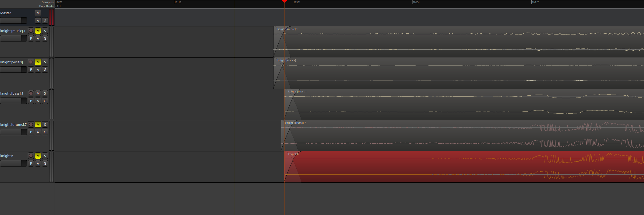The image size is (644, 215).
Task: Open playlist menu for knight [drums].7
Action: pos(31,132)
